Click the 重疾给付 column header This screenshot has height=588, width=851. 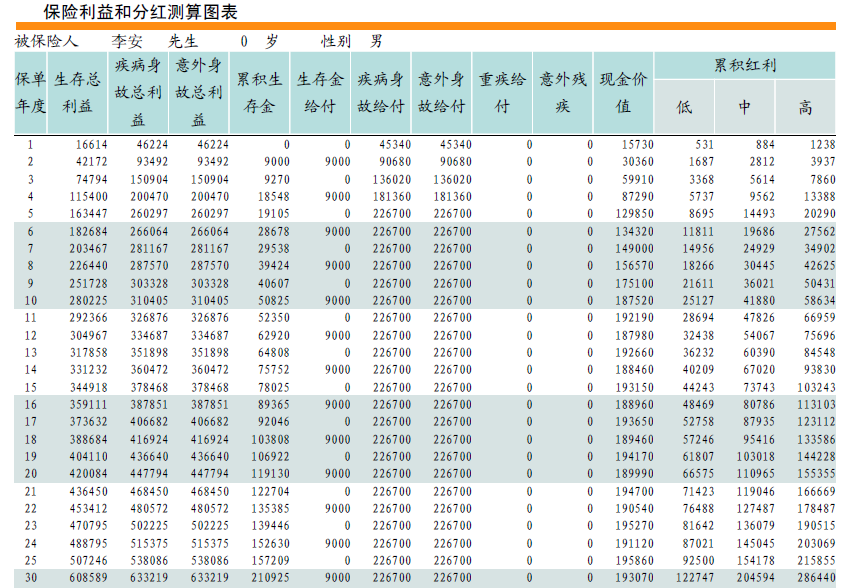pyautogui.click(x=502, y=92)
